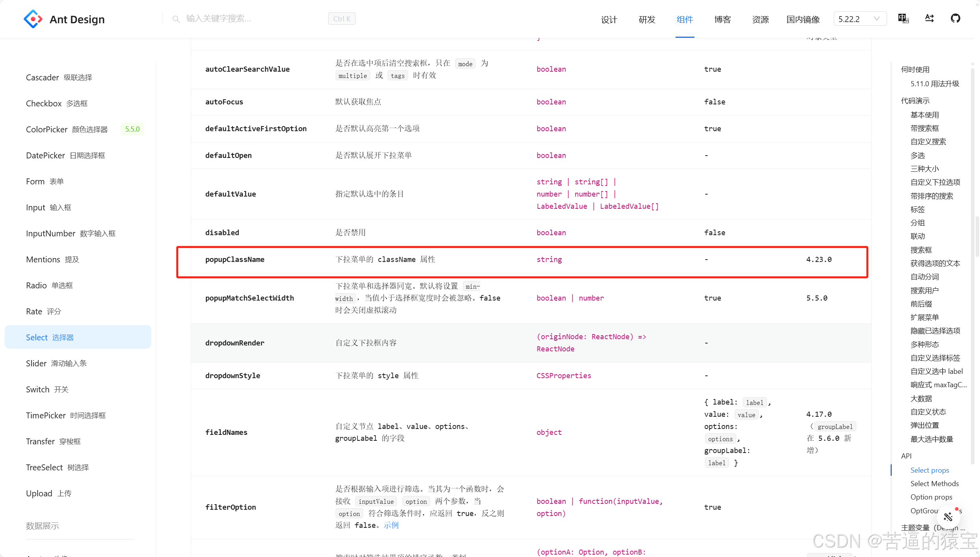Viewport: 980px width, 557px height.
Task: Click the 国内镜像 link
Action: [x=803, y=19]
